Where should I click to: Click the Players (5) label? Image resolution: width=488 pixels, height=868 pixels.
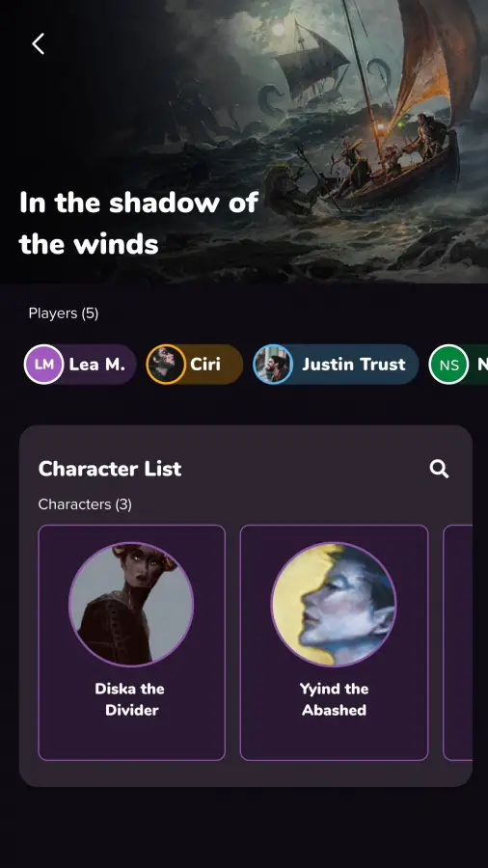pyautogui.click(x=64, y=313)
